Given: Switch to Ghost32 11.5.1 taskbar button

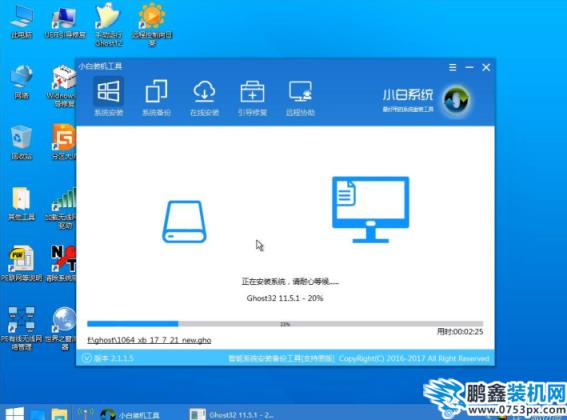Looking at the screenshot, I should pyautogui.click(x=232, y=415).
